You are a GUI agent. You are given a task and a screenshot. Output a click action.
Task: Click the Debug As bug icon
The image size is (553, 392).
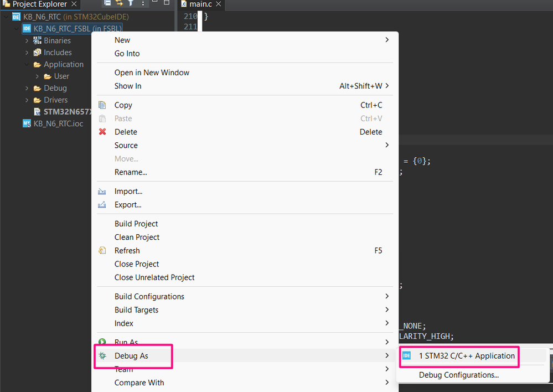tap(102, 355)
